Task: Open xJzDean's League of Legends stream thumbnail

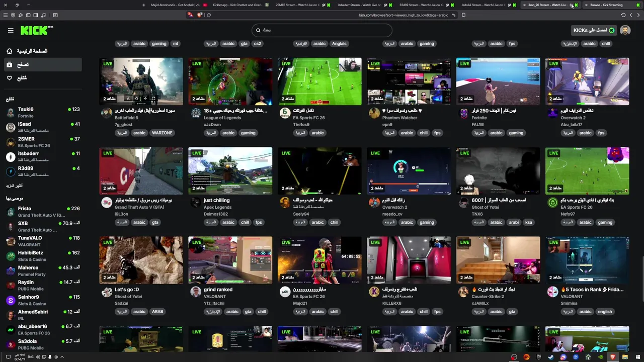Action: 230,81
